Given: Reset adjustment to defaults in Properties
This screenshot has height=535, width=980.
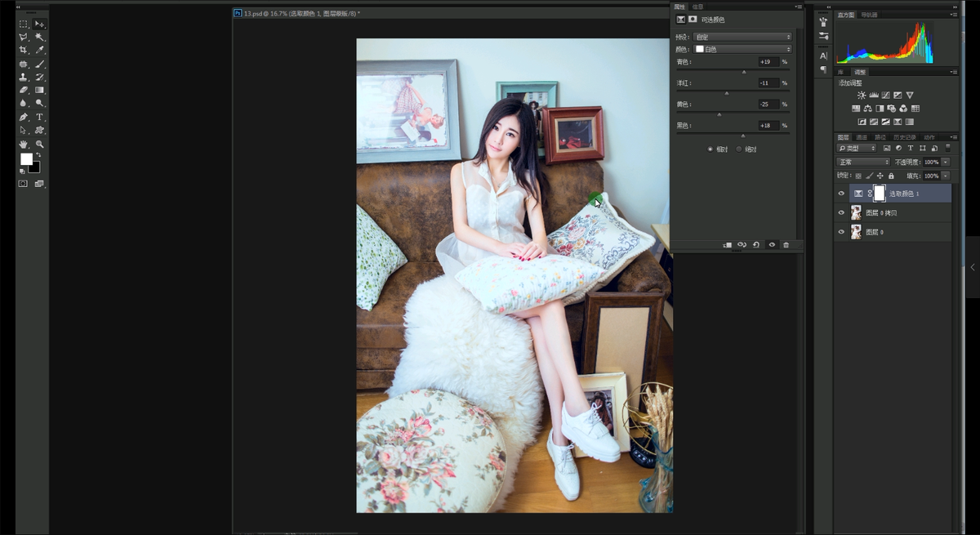Looking at the screenshot, I should point(756,245).
